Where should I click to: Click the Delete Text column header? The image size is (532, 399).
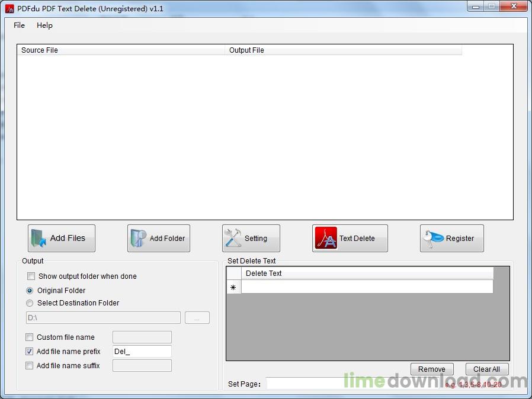pyautogui.click(x=367, y=273)
